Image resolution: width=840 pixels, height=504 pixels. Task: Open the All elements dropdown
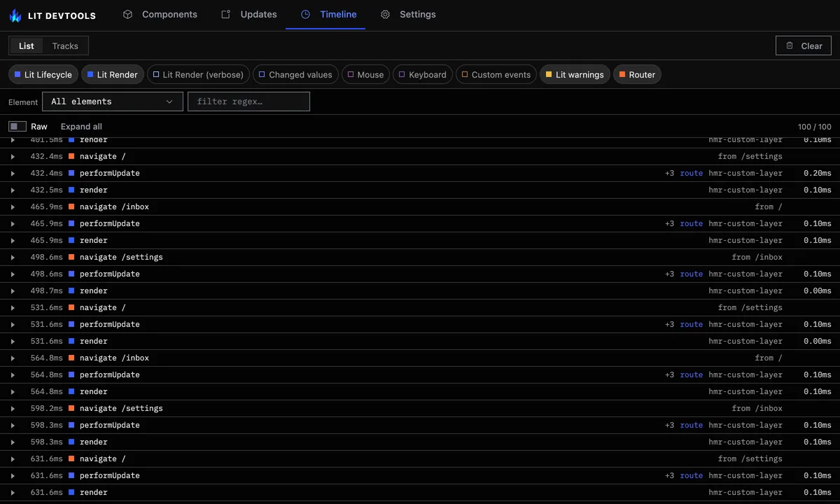coord(113,101)
